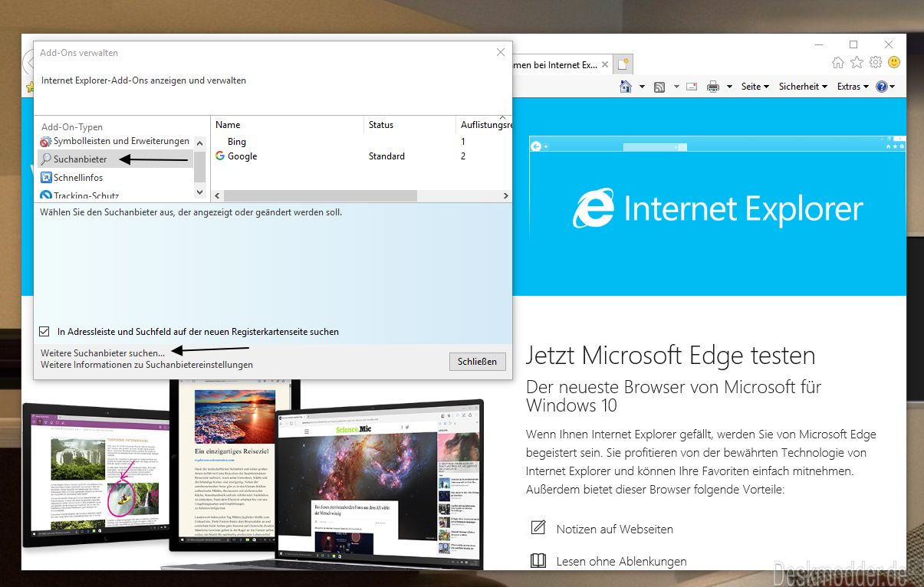Click Weitere Suchanbieter suchen... link
The image size is (924, 587).
[x=103, y=353]
